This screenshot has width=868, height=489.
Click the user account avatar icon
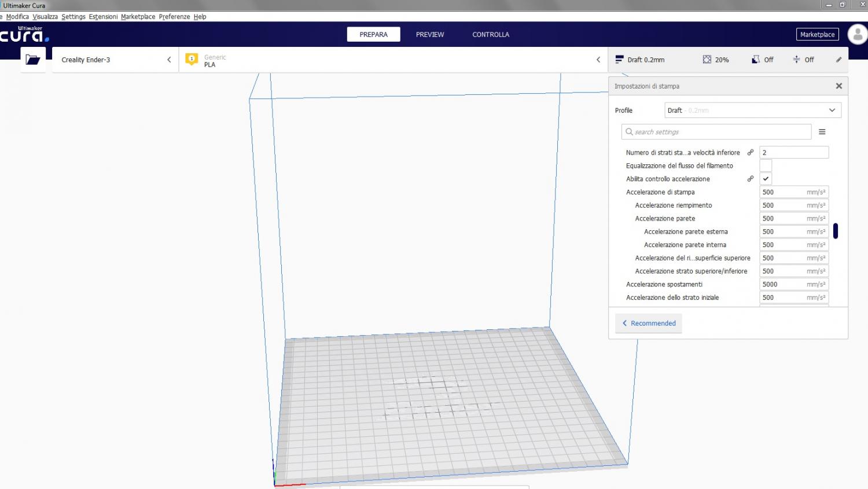click(x=857, y=35)
